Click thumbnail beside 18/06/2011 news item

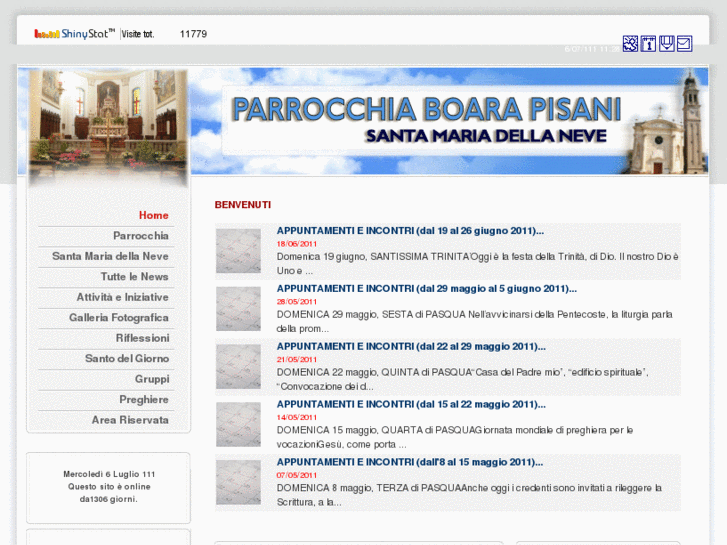(238, 251)
